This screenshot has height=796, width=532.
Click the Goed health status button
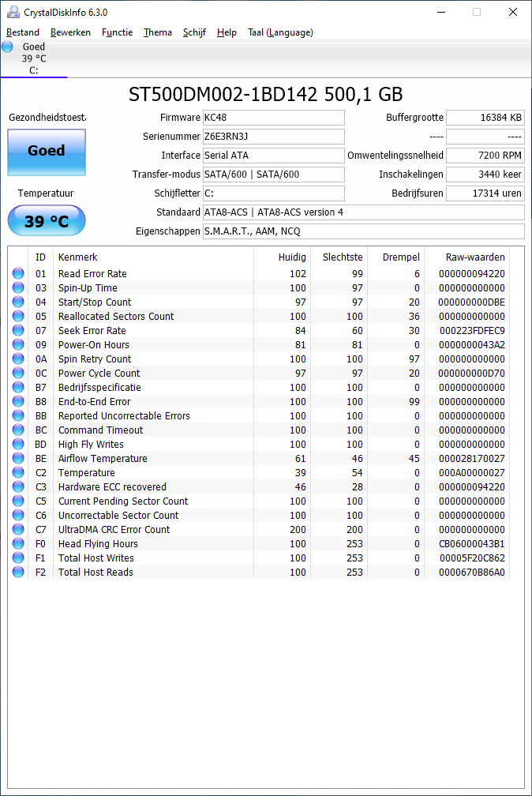(x=47, y=152)
